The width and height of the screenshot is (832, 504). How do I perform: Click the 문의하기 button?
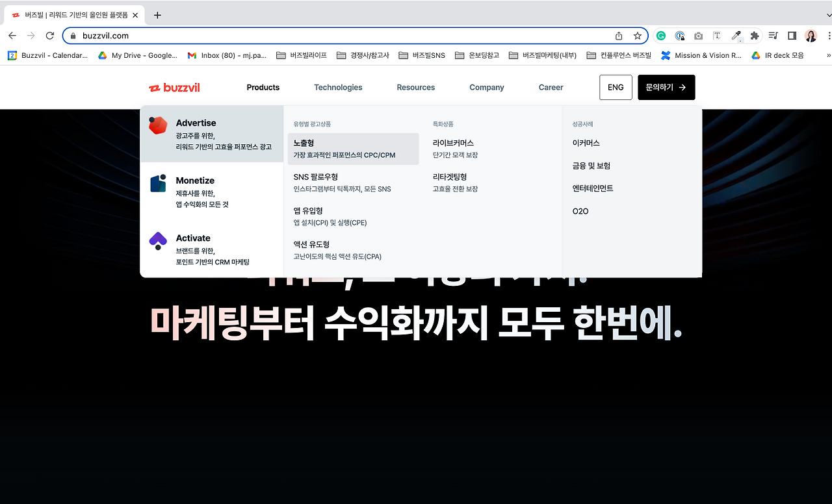tap(666, 87)
